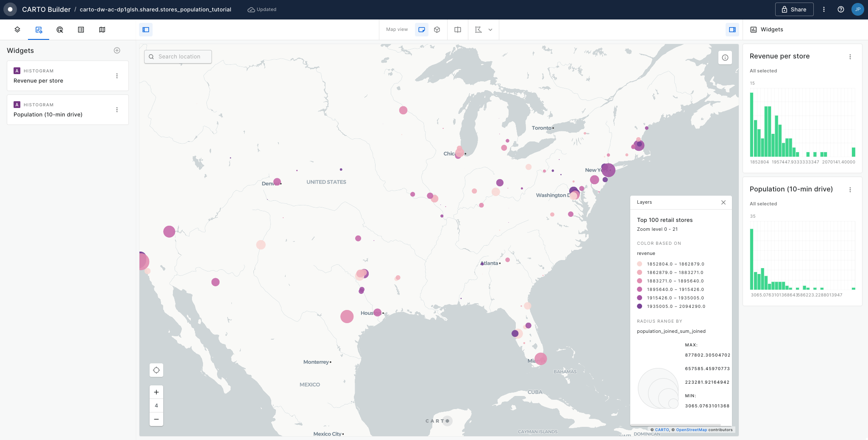Viewport: 868px width, 440px height.
Task: Click the map info icon
Action: (725, 58)
